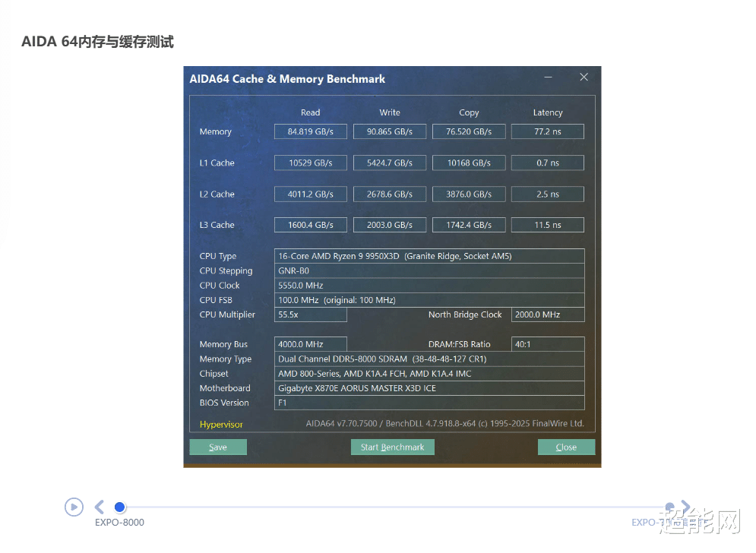The width and height of the screenshot is (756, 553).
Task: Click the Write column header
Action: pos(390,112)
